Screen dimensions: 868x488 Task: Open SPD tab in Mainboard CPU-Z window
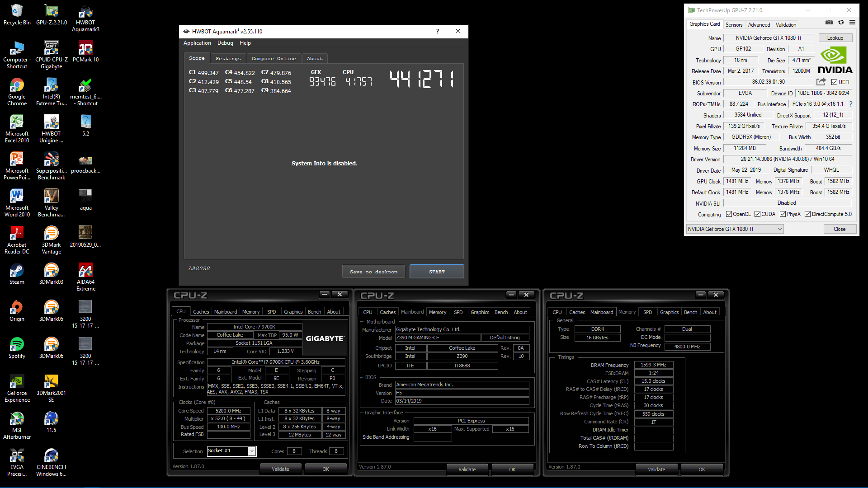(458, 312)
